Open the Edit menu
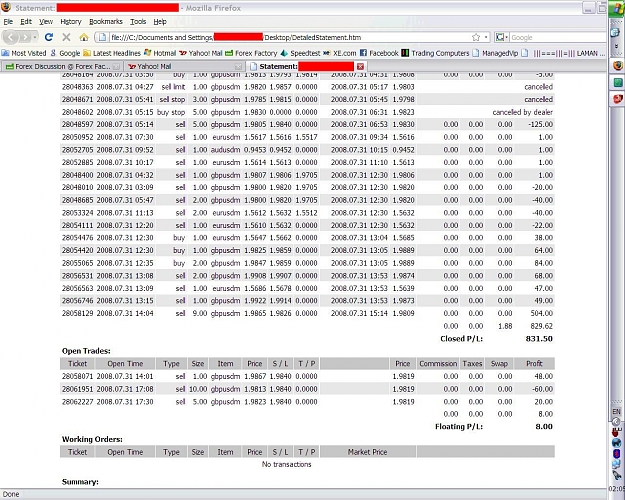This screenshot has width=625, height=500. point(26,22)
